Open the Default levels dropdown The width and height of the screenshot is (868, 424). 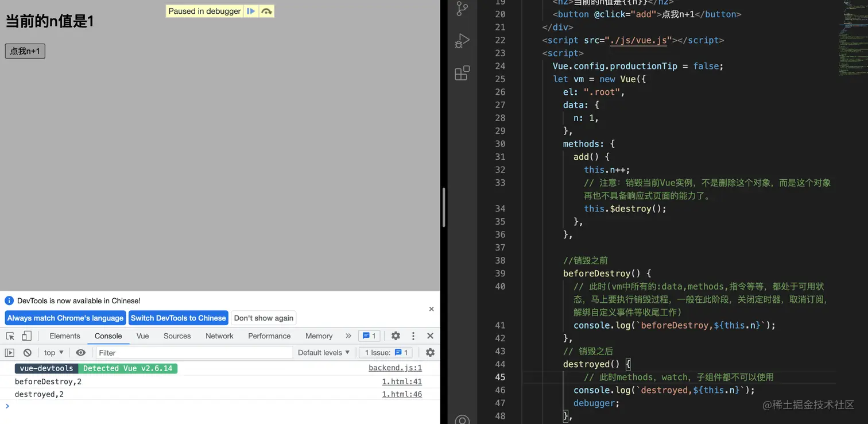point(324,353)
